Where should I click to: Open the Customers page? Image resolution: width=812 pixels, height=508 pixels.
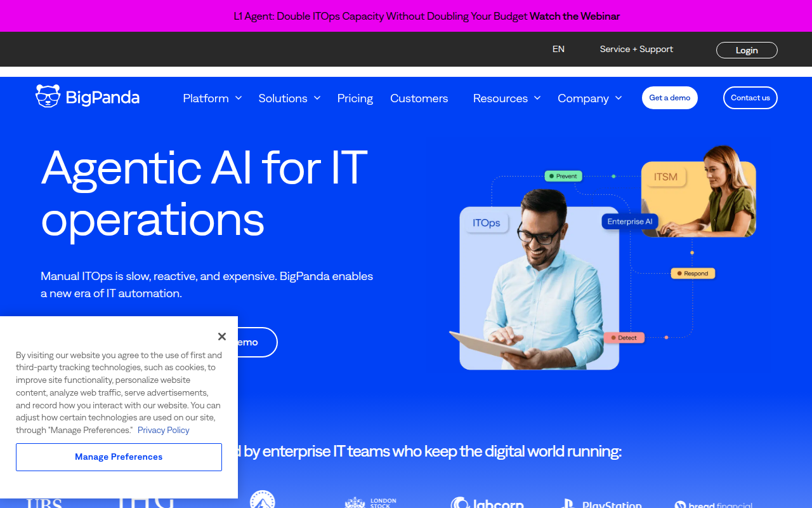click(419, 98)
